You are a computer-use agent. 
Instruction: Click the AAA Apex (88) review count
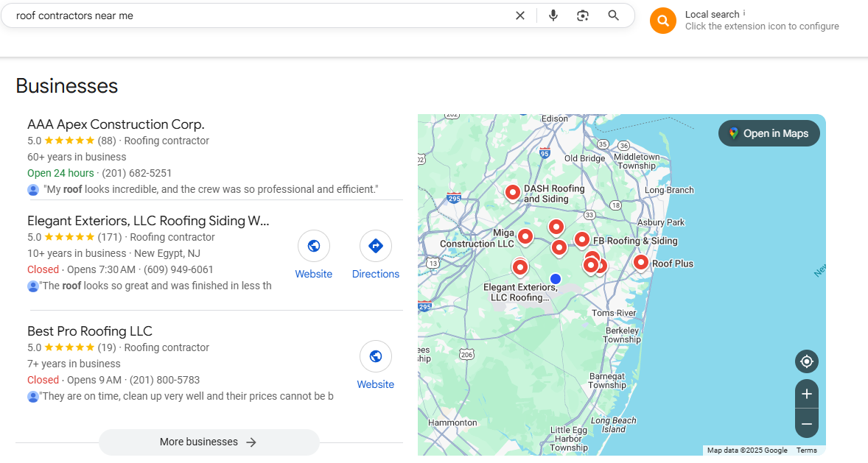107,141
